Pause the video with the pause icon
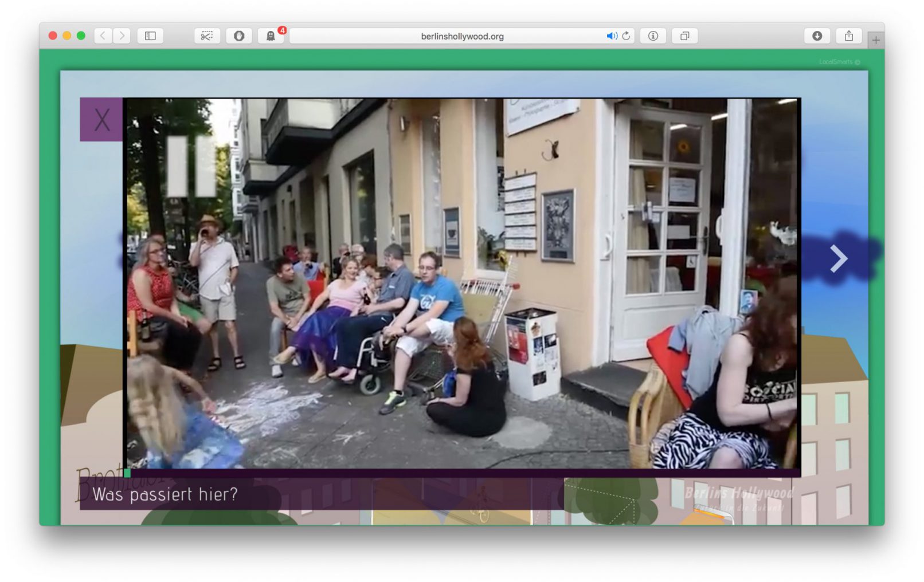 [191, 166]
